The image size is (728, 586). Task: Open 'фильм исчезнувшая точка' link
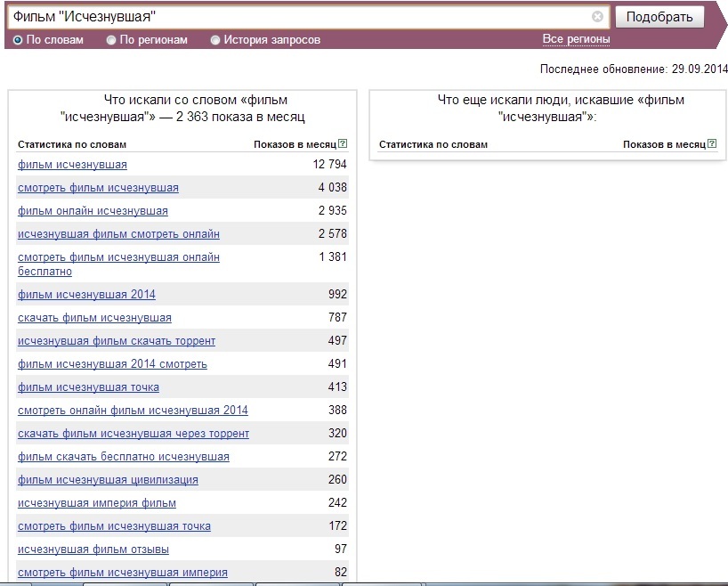(88, 387)
